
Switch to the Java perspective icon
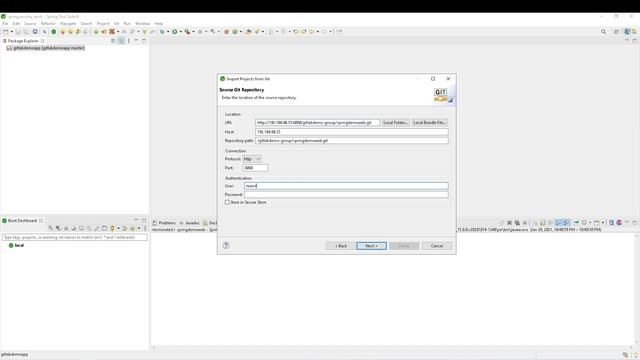[627, 31]
